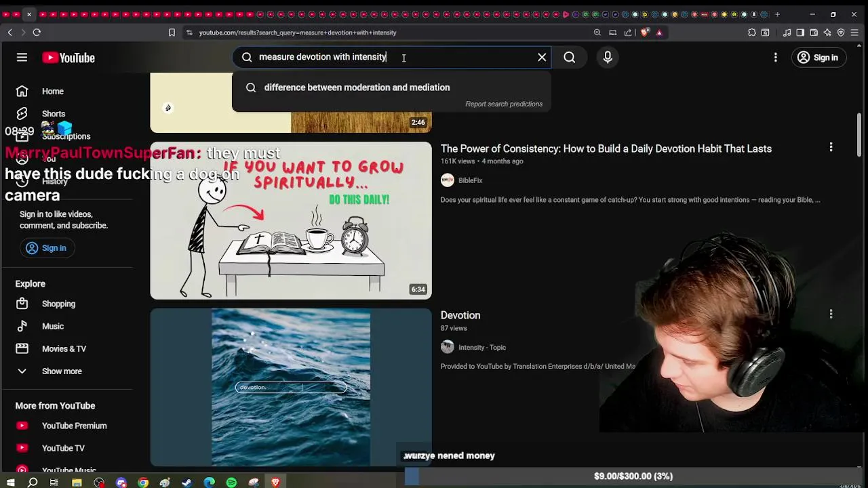
Task: Open File Explorer from taskbar
Action: 77,483
